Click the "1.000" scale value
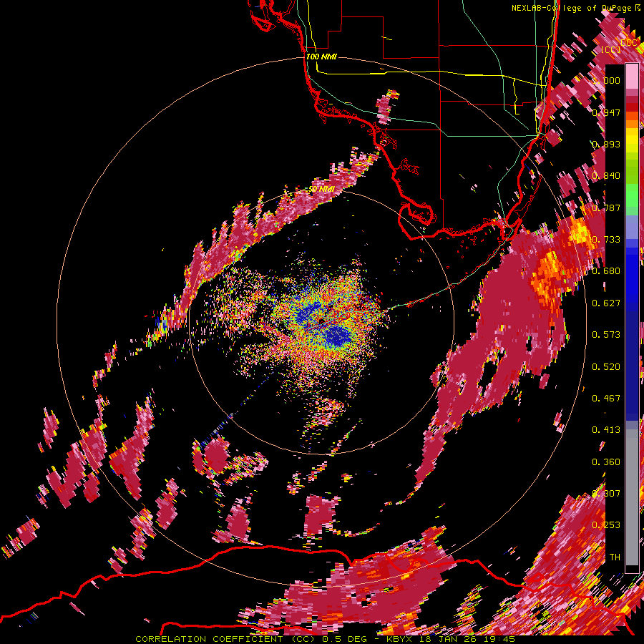This screenshot has height=644, width=644. [x=606, y=80]
